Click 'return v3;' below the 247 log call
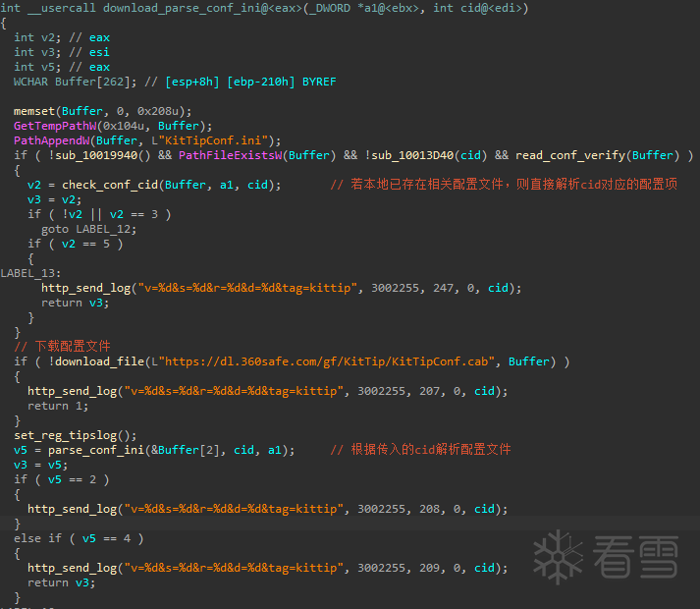 [76, 303]
